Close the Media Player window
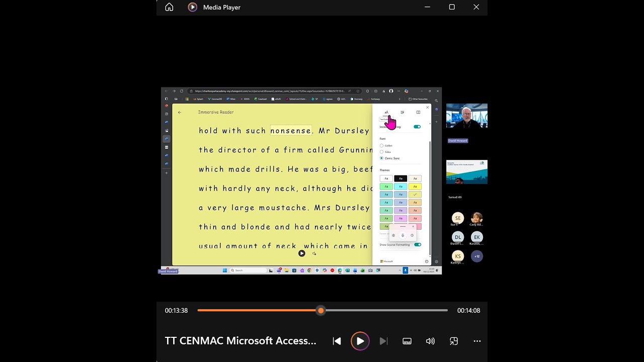644x362 pixels. click(476, 7)
